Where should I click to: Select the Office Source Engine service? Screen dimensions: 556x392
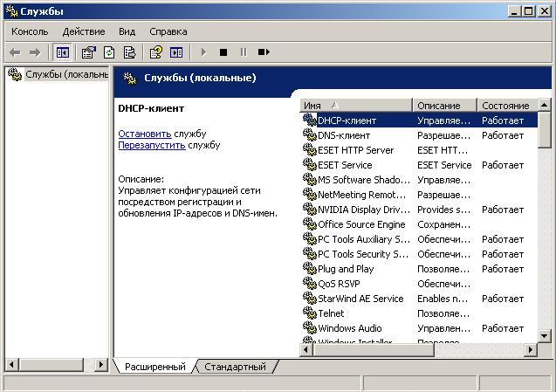point(361,224)
